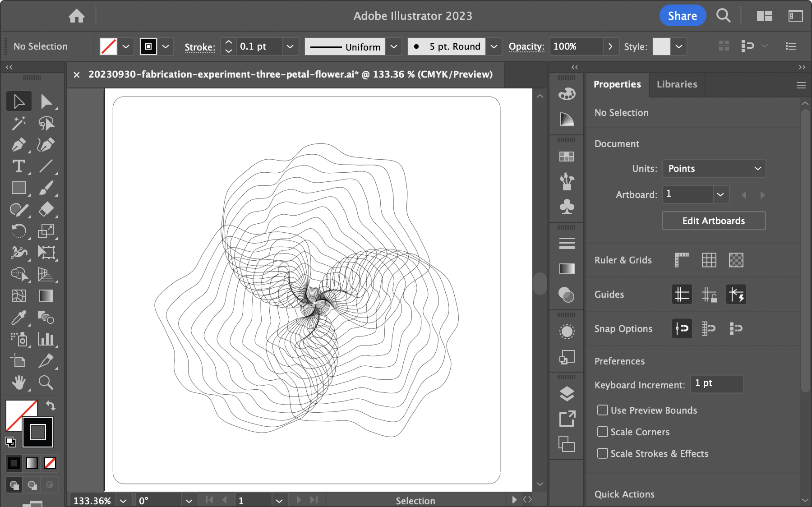The height and width of the screenshot is (507, 812).
Task: Enable Use Preview Bounds checkbox
Action: pyautogui.click(x=602, y=410)
